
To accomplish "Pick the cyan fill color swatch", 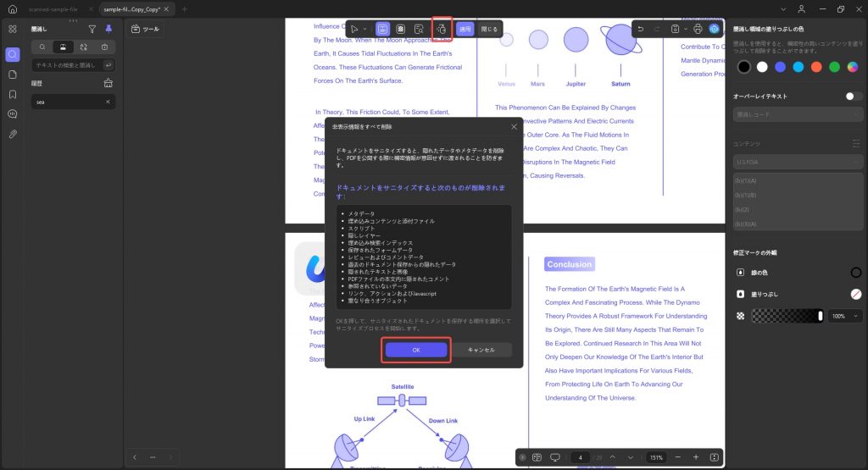I will click(798, 67).
